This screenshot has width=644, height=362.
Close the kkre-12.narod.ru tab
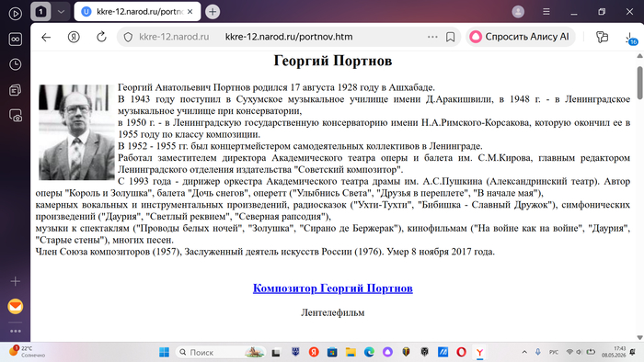click(x=190, y=12)
